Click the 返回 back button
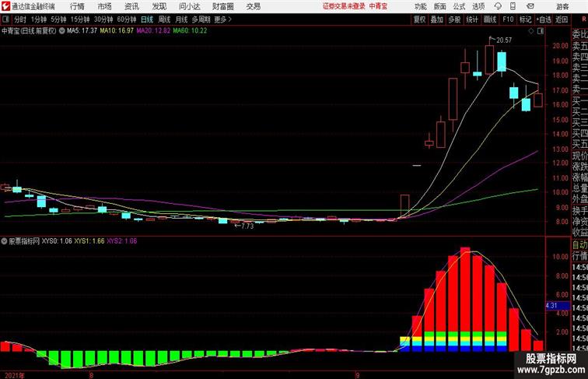The height and width of the screenshot is (379, 588). click(562, 19)
